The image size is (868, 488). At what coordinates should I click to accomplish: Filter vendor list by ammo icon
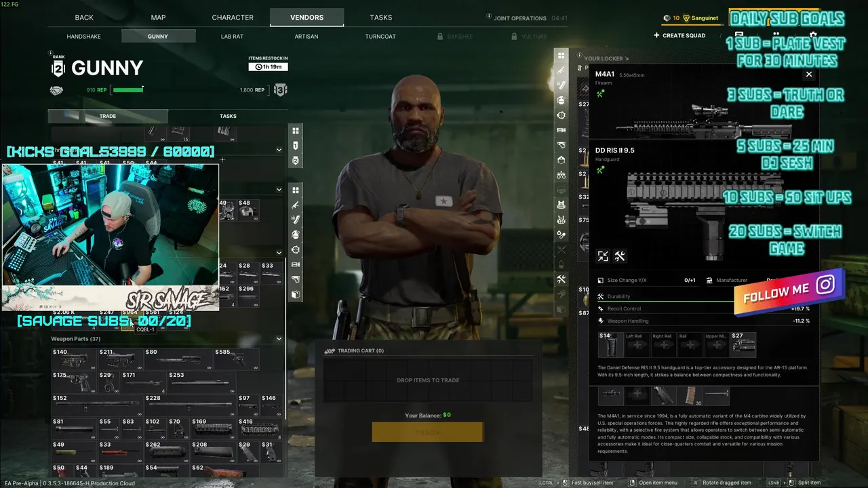[x=296, y=220]
